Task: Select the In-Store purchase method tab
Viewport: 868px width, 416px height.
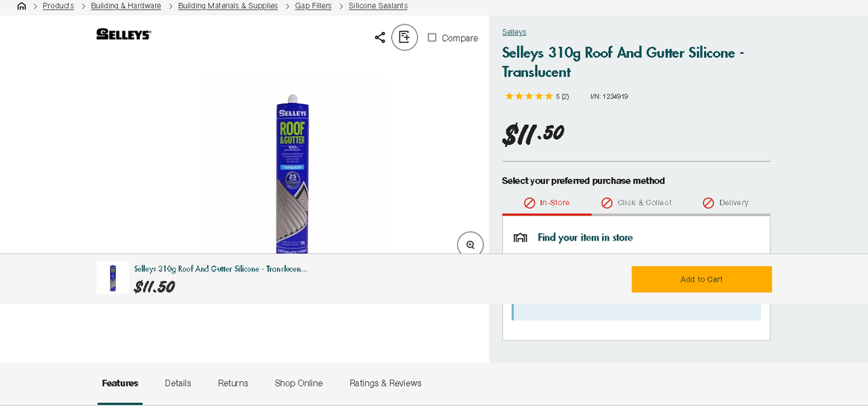Action: [547, 203]
